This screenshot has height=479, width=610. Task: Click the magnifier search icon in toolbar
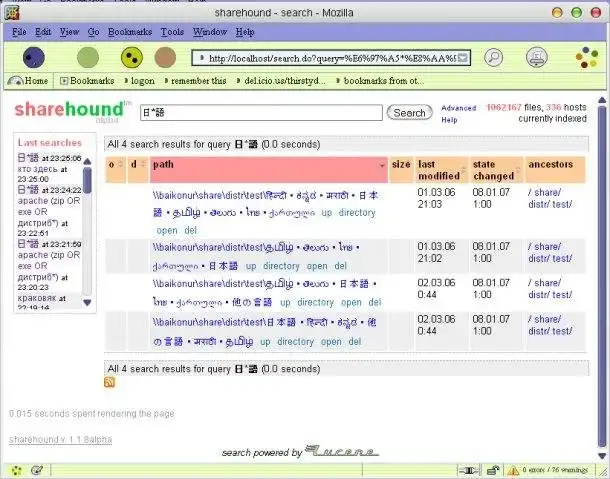[x=493, y=58]
